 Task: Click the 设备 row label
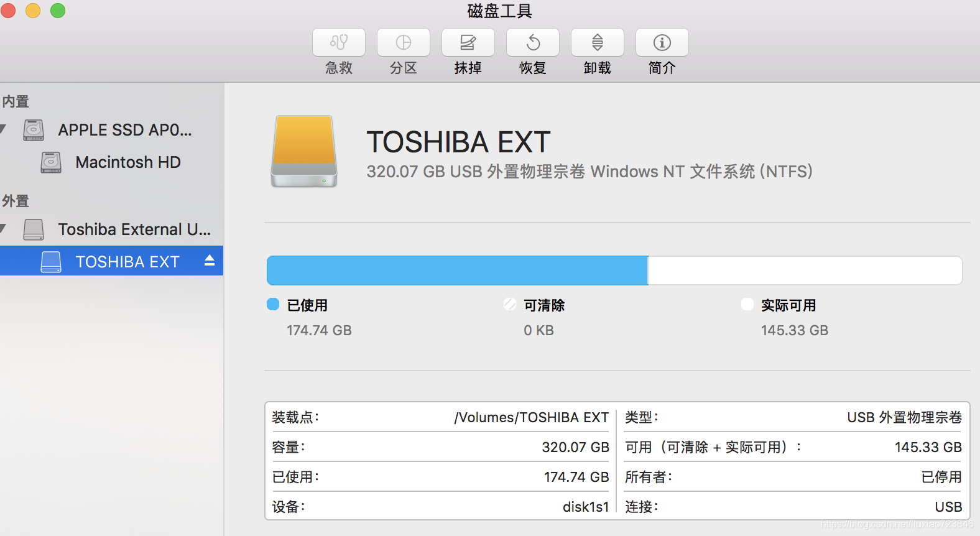click(289, 507)
